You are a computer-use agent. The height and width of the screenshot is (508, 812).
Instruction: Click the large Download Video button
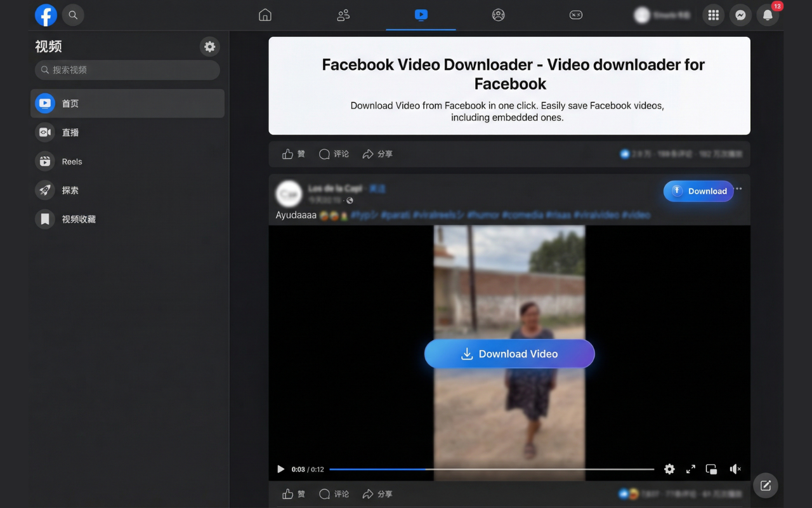(x=509, y=354)
